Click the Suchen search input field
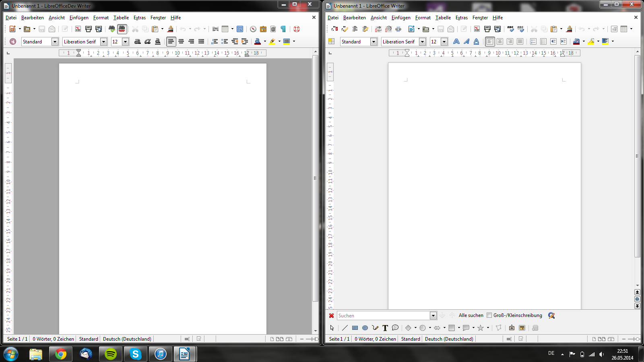Image resolution: width=644 pixels, height=362 pixels. point(383,316)
